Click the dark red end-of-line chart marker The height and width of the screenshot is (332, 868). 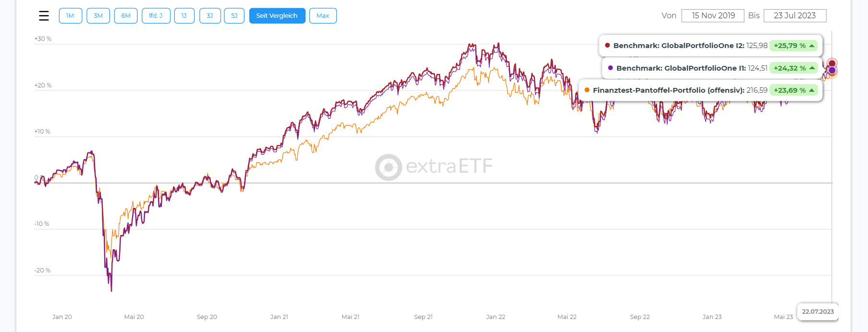[832, 63]
